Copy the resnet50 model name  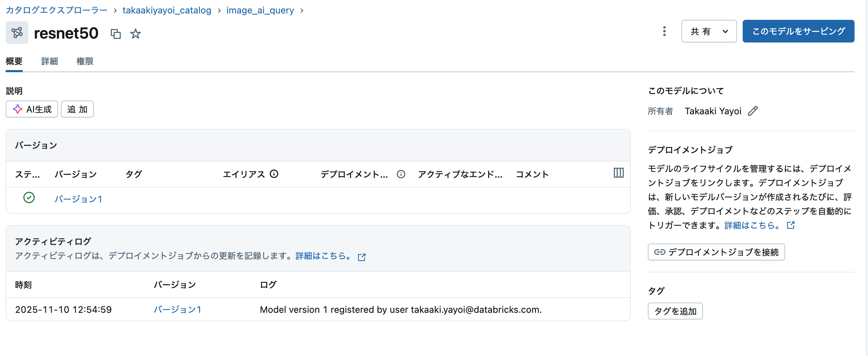(116, 34)
